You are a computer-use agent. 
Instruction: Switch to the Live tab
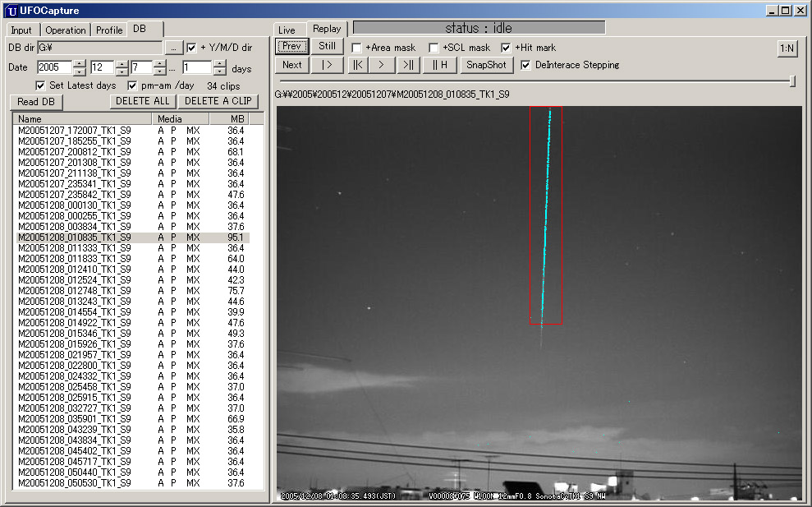pyautogui.click(x=287, y=30)
